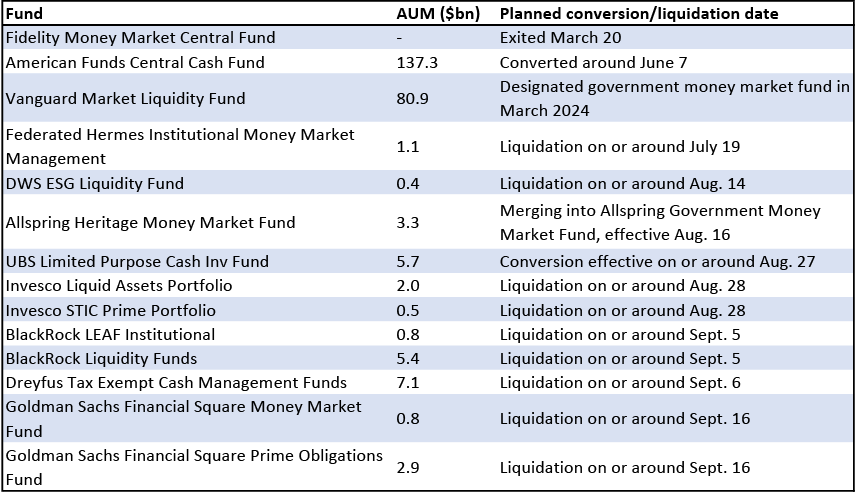Select the Federated Hermes Institutional Money Market cell
Image resolution: width=856 pixels, height=493 pixels.
pyautogui.click(x=180, y=146)
